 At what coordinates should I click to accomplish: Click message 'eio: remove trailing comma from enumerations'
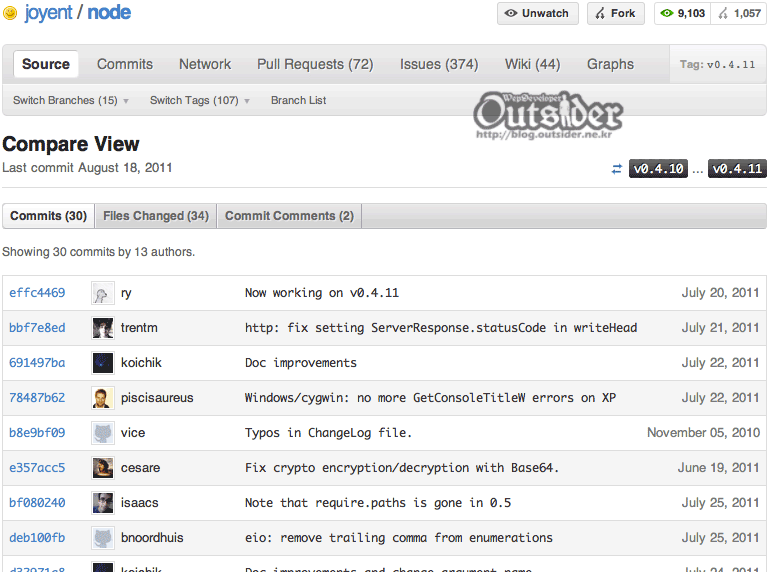click(x=399, y=538)
